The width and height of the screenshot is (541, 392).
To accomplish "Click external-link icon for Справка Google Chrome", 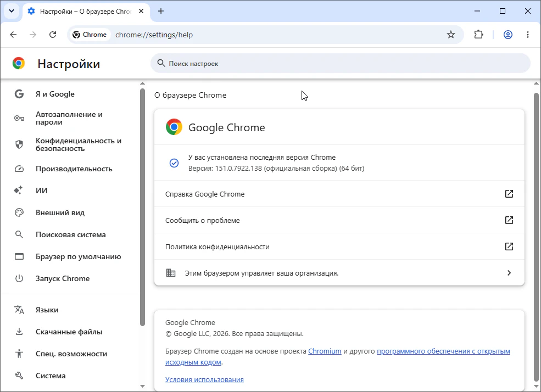I will pos(509,194).
